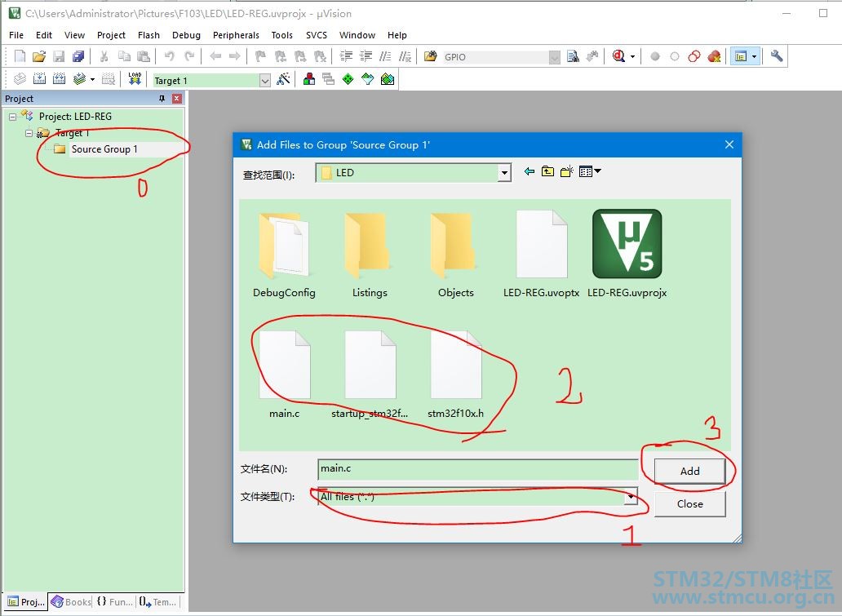The height and width of the screenshot is (616, 842).
Task: Open the File menu
Action: (x=16, y=35)
